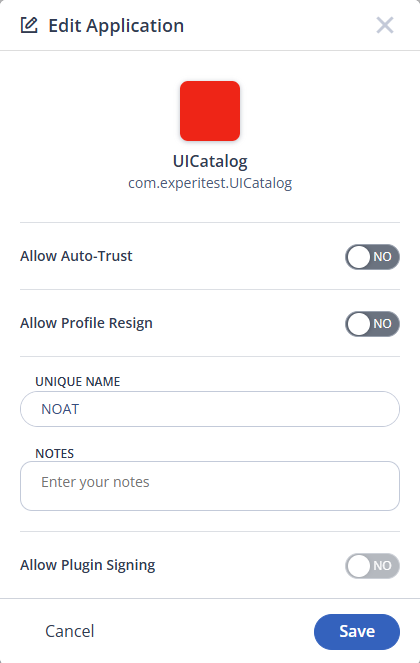This screenshot has height=663, width=420.
Task: Toggle Allow Auto-Trust switch
Action: (x=372, y=257)
